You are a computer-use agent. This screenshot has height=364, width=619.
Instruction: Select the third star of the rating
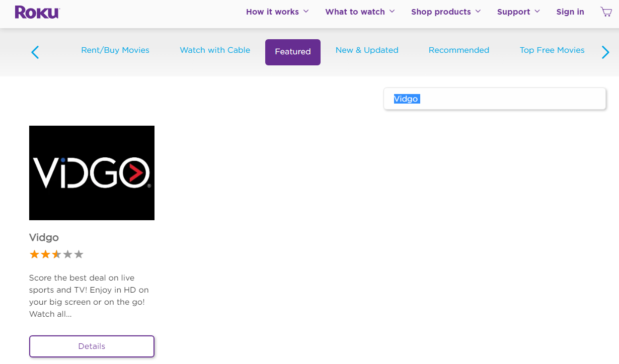click(56, 254)
